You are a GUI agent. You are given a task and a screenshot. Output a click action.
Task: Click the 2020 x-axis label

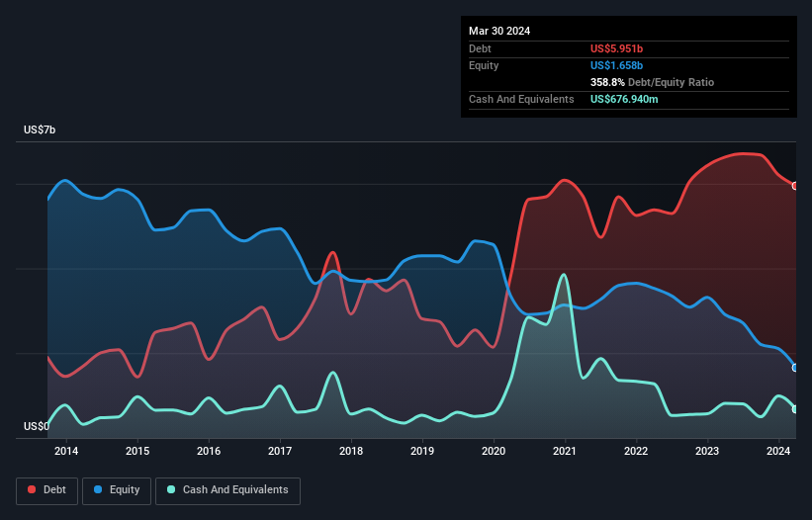pos(494,451)
